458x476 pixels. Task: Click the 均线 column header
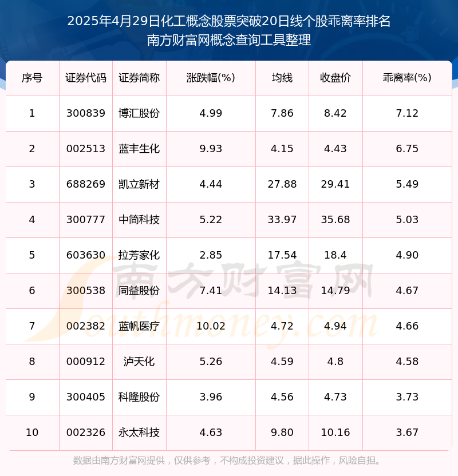tap(282, 78)
